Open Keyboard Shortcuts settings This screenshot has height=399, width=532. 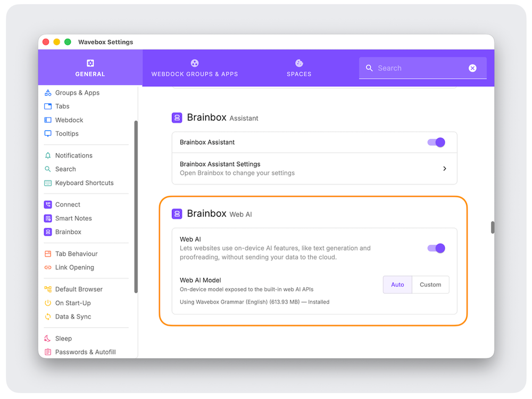tap(85, 183)
